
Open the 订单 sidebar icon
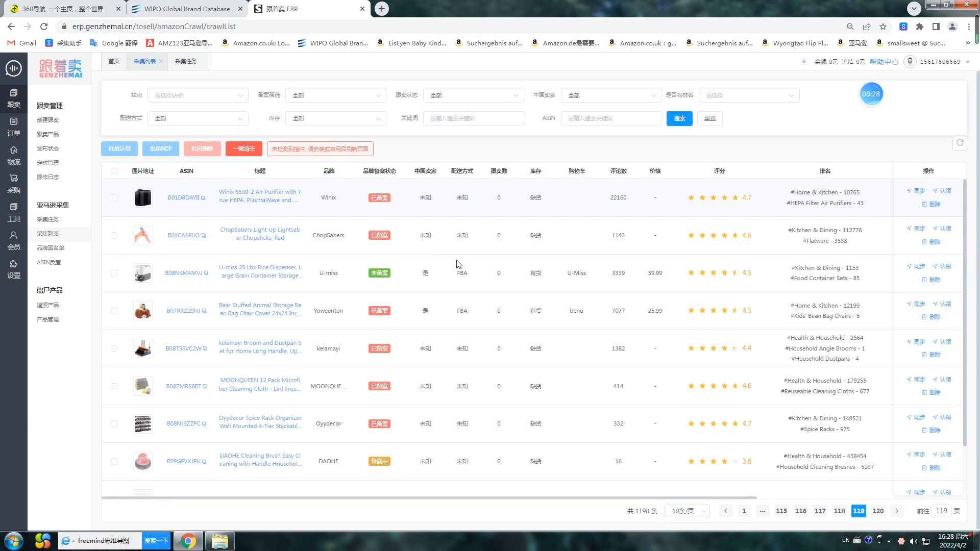click(14, 127)
